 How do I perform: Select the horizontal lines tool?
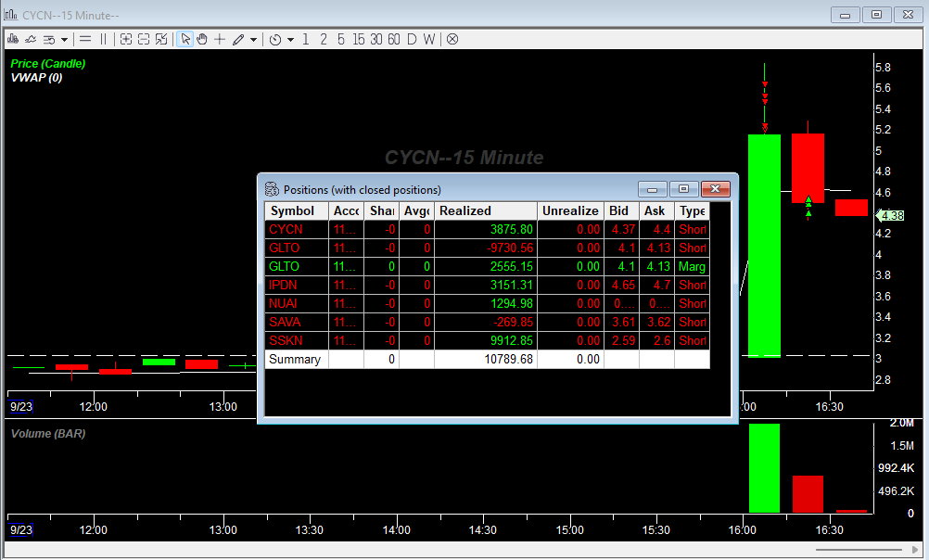85,39
